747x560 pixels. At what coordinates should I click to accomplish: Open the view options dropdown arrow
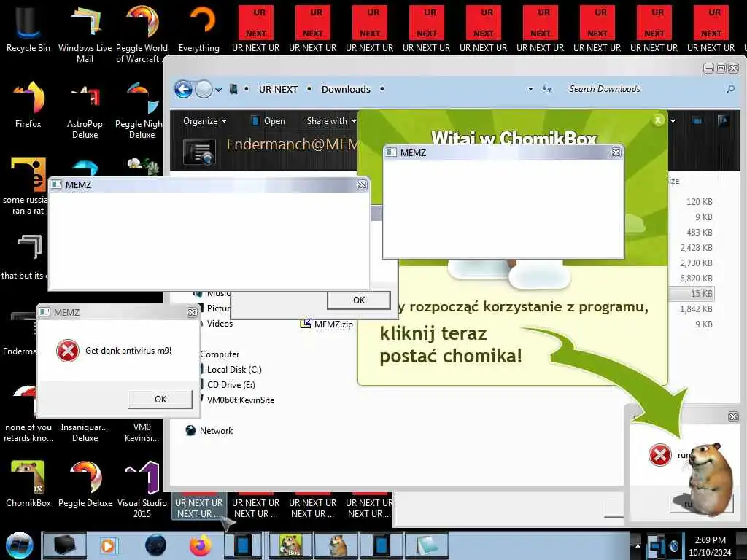click(673, 121)
